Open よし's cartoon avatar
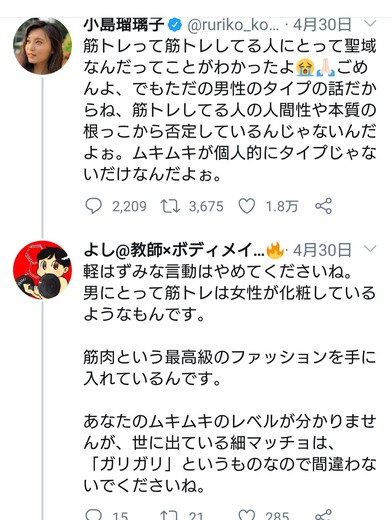 (x=42, y=270)
